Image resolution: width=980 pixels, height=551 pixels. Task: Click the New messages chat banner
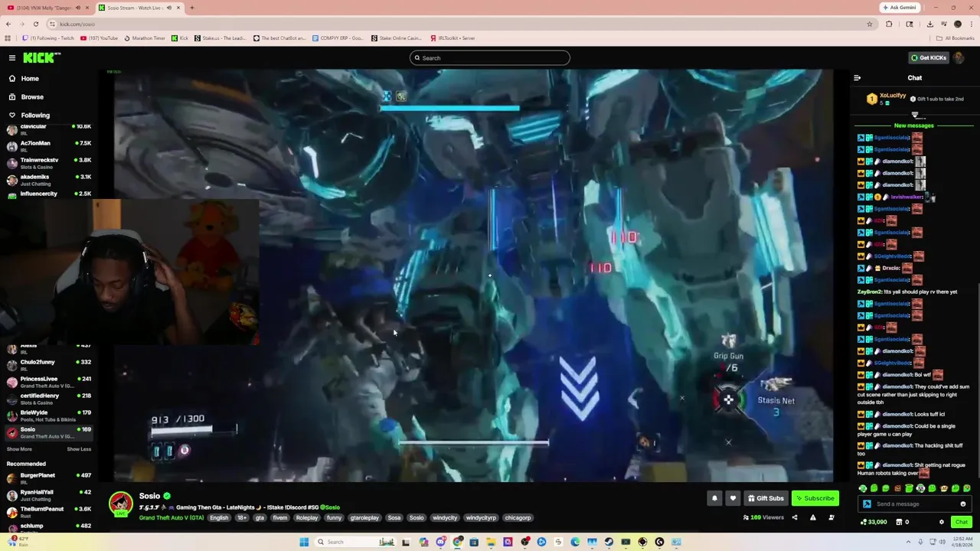[914, 126]
